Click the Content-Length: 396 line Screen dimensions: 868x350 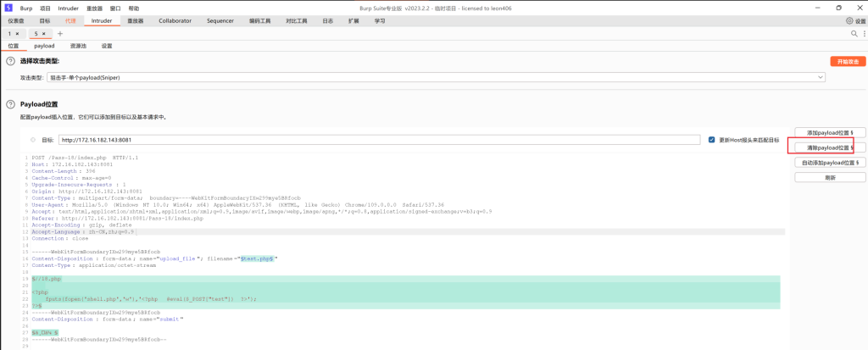pyautogui.click(x=64, y=171)
